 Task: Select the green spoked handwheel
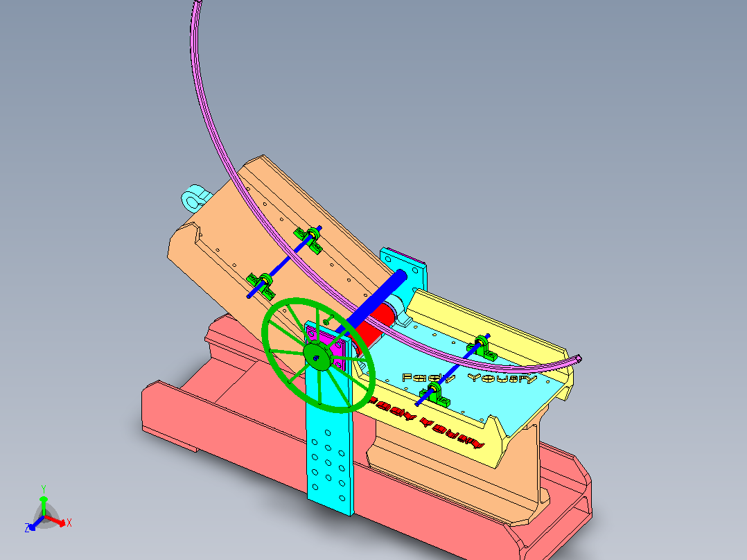tap(319, 355)
